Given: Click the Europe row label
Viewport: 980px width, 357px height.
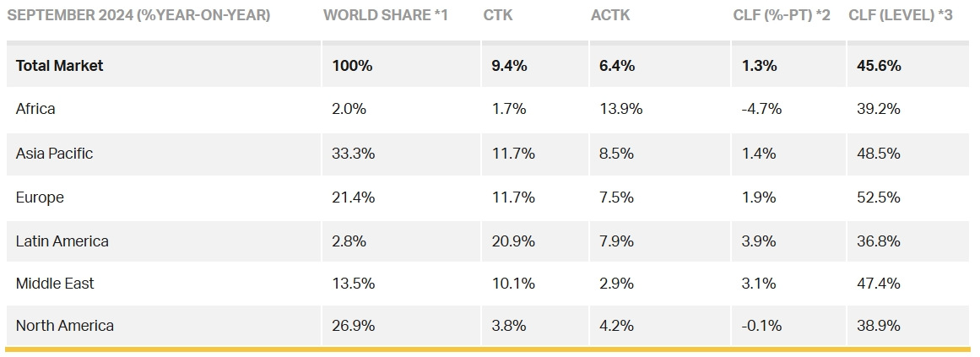Looking at the screenshot, I should [40, 197].
